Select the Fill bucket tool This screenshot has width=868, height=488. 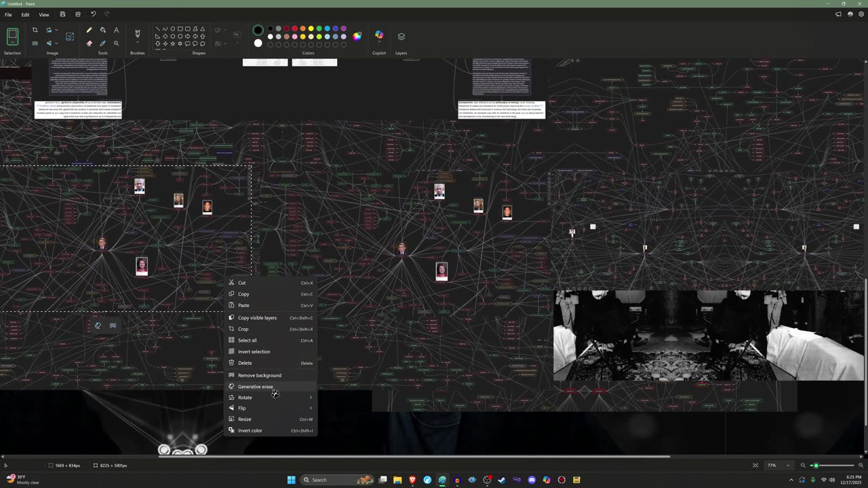pos(102,30)
